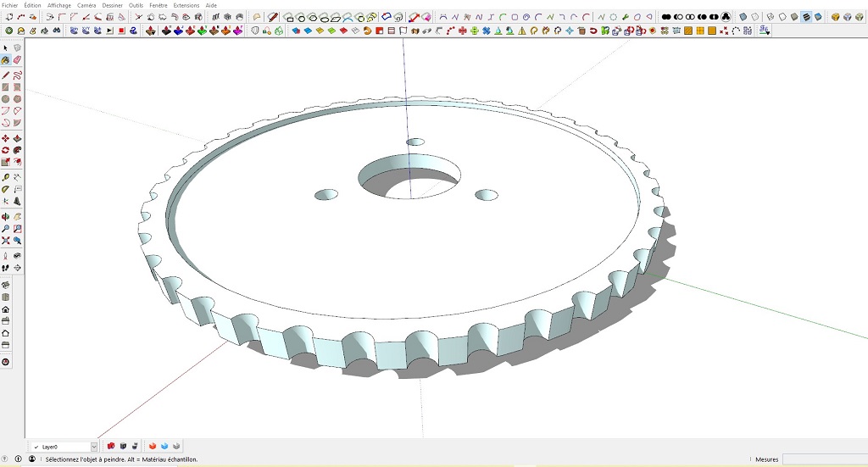Open the Fichier menu
Image resolution: width=868 pixels, height=467 pixels.
pos(10,5)
